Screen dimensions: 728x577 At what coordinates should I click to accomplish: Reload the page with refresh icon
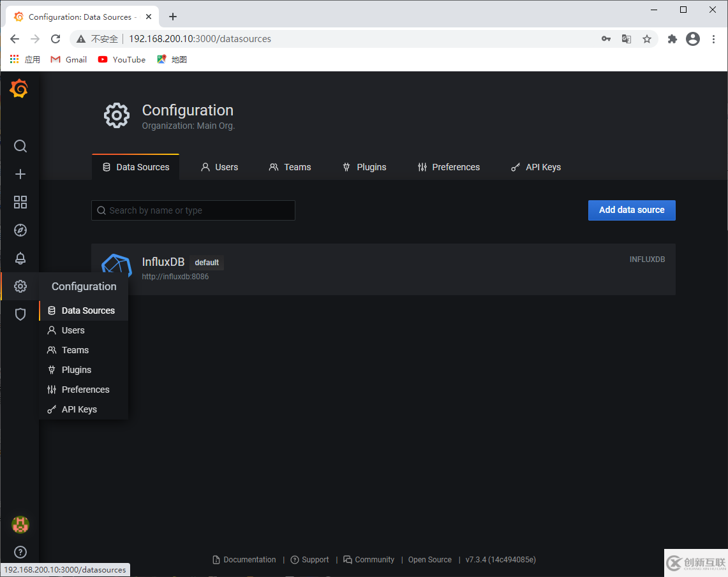click(56, 39)
